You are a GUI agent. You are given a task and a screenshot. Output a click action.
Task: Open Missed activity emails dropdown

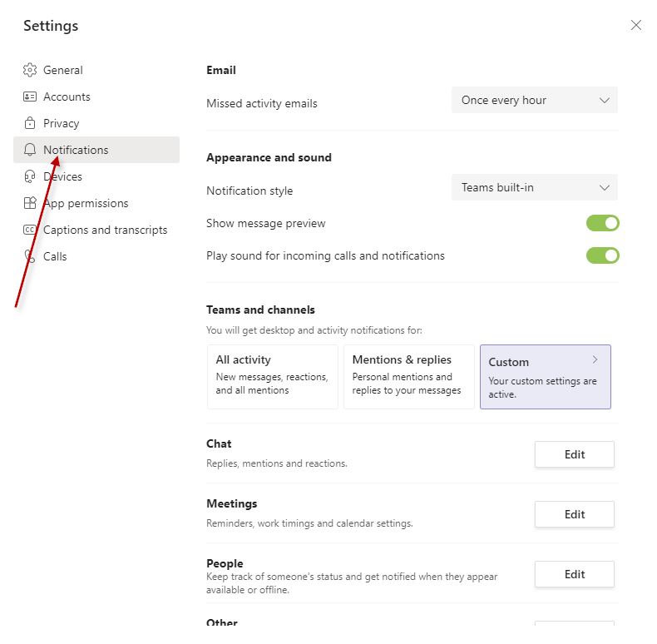[535, 100]
